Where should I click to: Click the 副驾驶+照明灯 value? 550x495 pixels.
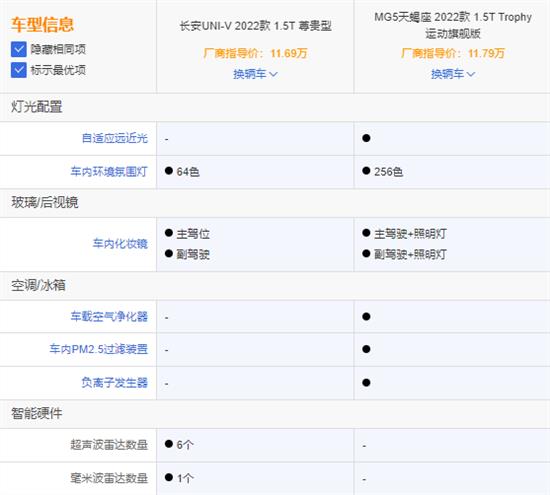coord(410,254)
